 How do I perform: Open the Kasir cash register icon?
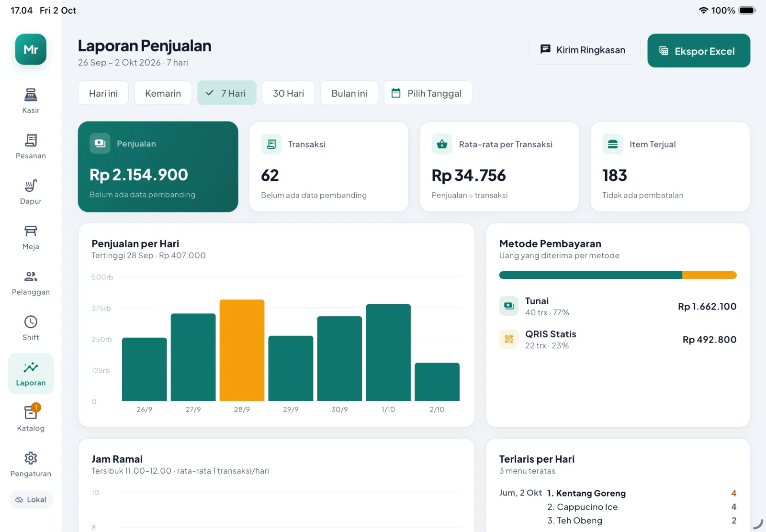coord(31,95)
